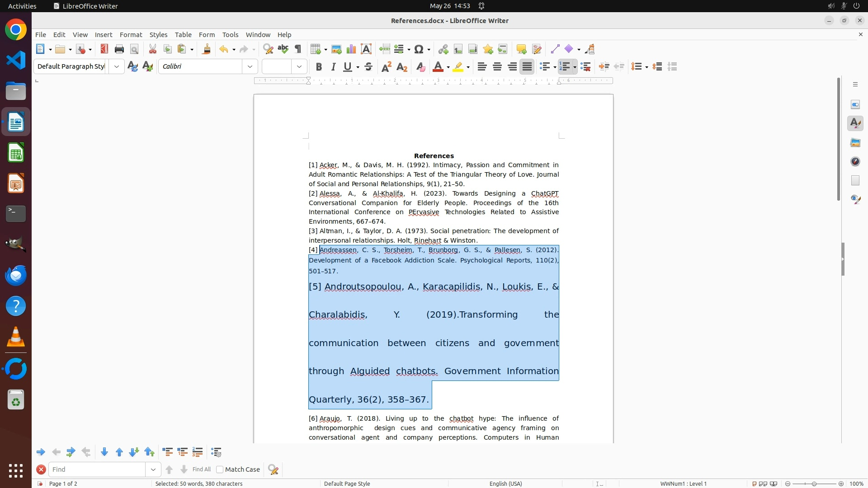Toggle formatting marks pilcrow icon

pyautogui.click(x=298, y=49)
